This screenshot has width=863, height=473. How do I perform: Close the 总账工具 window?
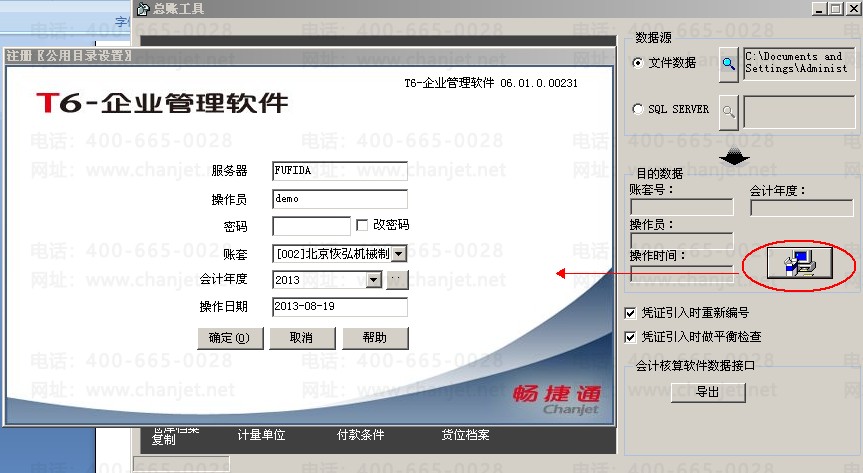point(852,9)
